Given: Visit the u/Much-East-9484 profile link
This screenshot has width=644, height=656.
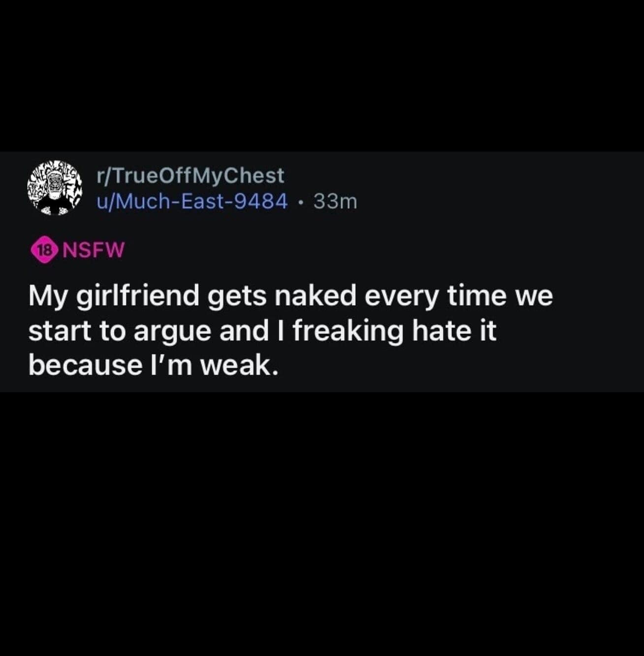Looking at the screenshot, I should click(x=193, y=201).
